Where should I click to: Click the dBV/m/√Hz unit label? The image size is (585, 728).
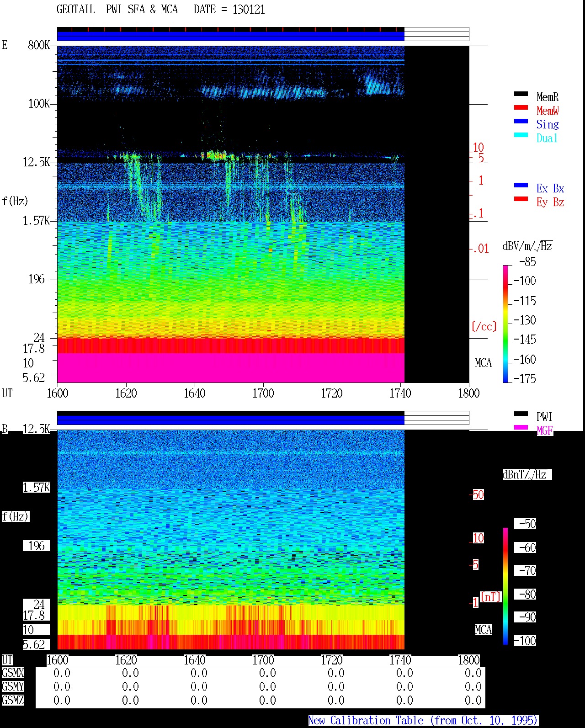coord(527,246)
